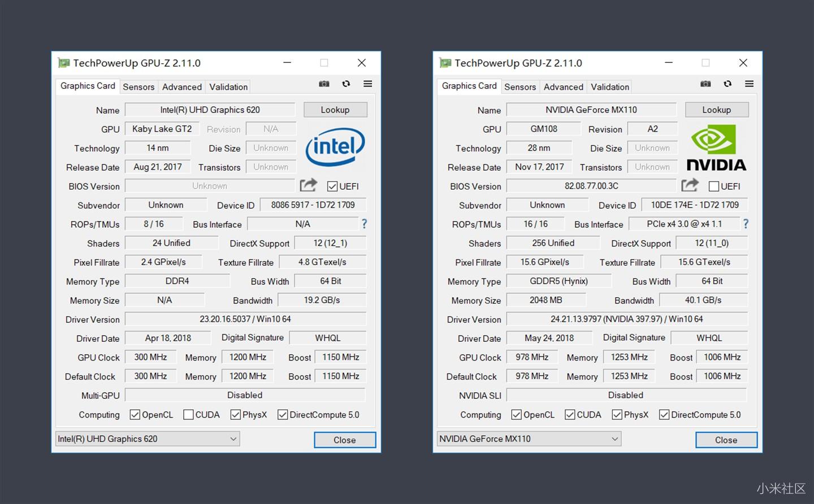Click the May 24, 2018 driver date field
Screen dimensions: 814x504
coord(549,338)
